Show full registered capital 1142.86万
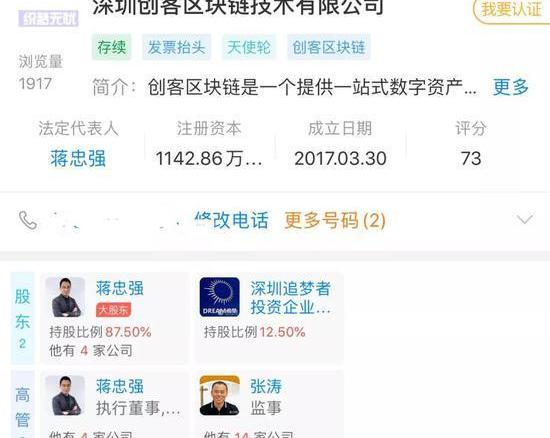Viewport: 550px width, 438px height. tap(209, 159)
